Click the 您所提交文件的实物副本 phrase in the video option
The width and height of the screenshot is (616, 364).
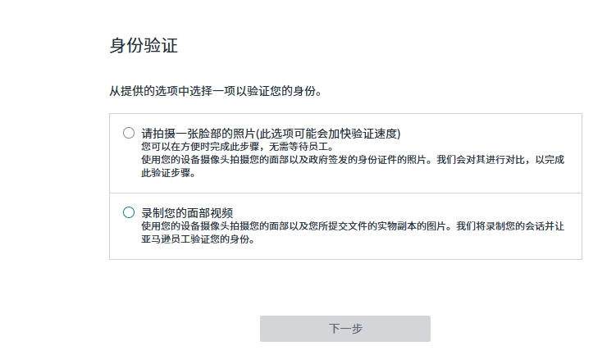363,226
